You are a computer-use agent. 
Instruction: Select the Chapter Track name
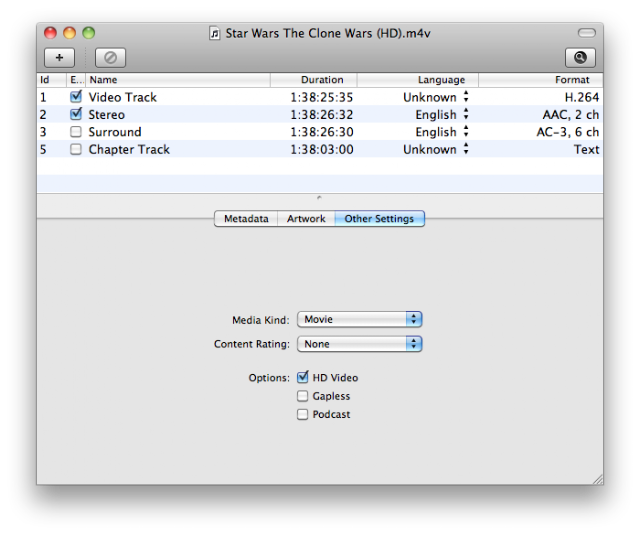coord(129,150)
